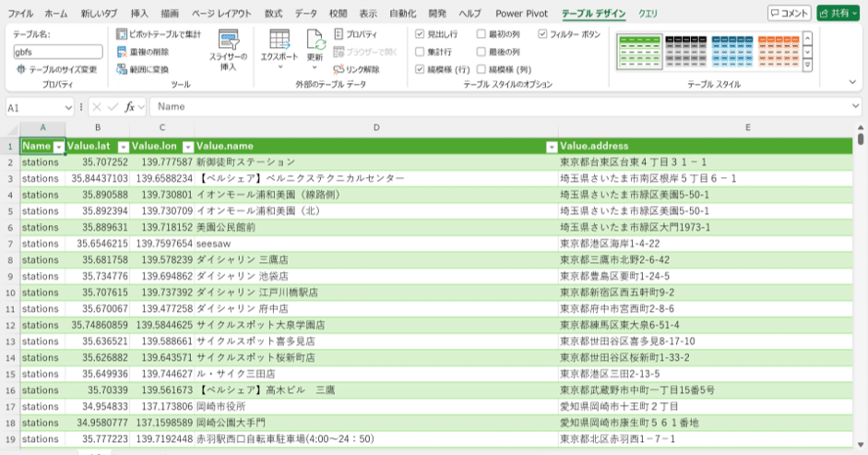
Task: Open external table properties (プロパティ)
Action: coord(355,34)
